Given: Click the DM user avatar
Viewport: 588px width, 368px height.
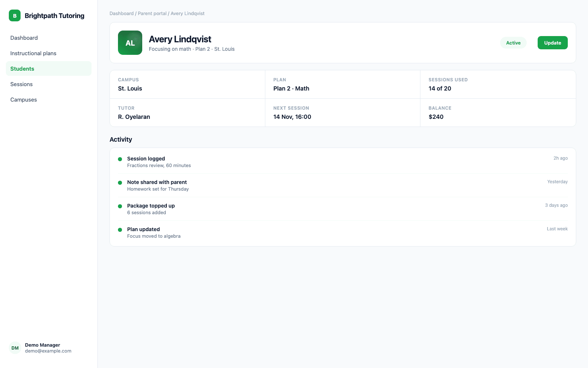Looking at the screenshot, I should (x=15, y=348).
